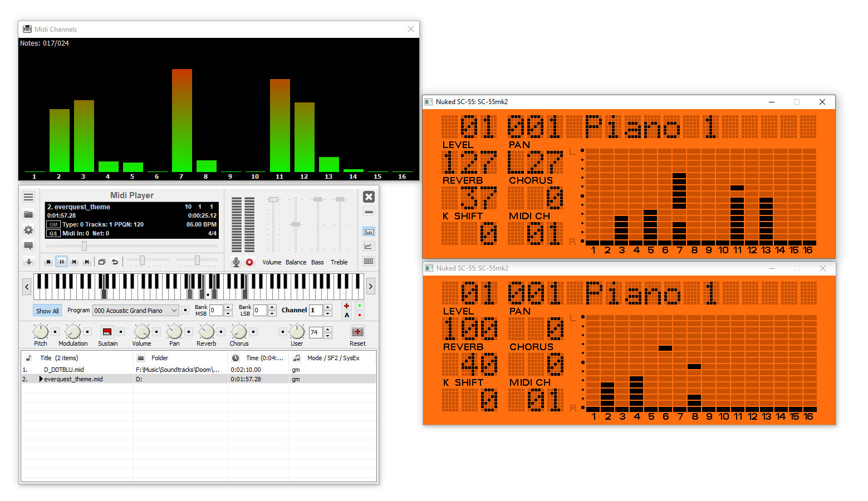Click the channel 7 bar in Midi Channels
The image size is (868, 501).
tap(182, 120)
